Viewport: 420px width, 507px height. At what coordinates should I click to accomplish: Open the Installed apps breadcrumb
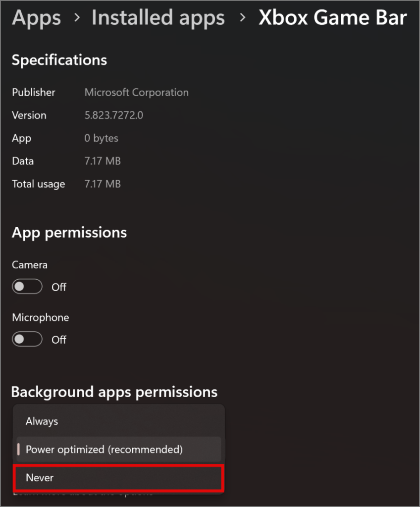pos(158,18)
